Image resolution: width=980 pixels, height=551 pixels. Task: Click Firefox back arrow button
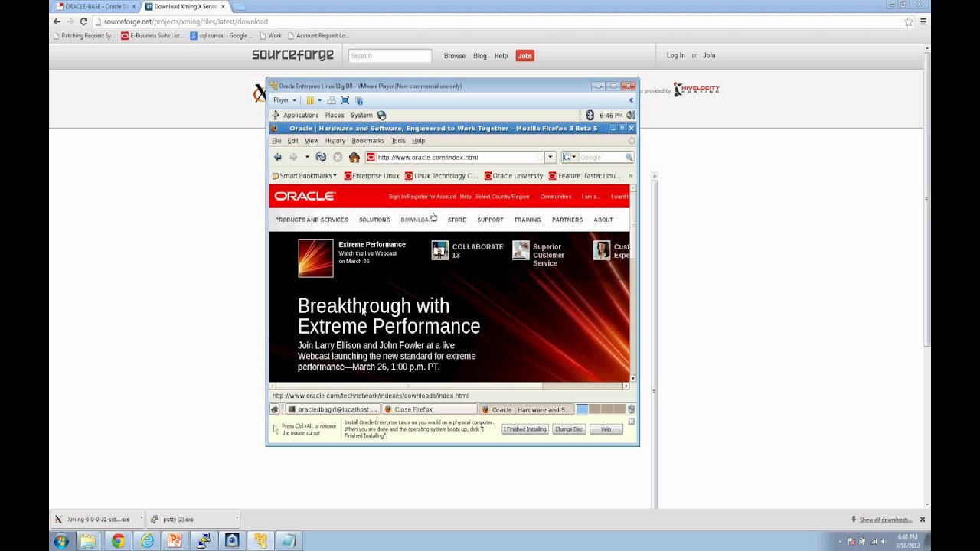(x=278, y=157)
